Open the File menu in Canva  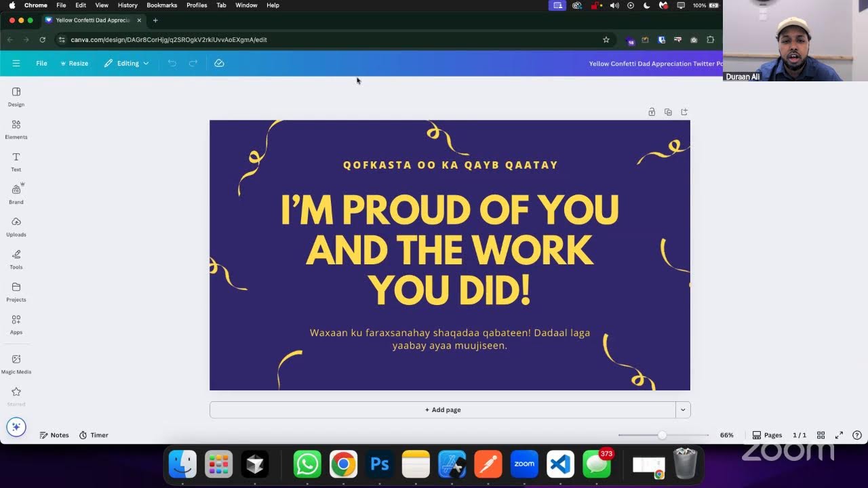click(41, 63)
